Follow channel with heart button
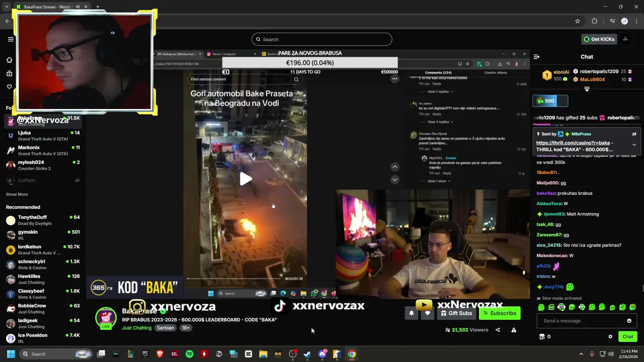Viewport: 644px width, 362px height. click(428, 313)
